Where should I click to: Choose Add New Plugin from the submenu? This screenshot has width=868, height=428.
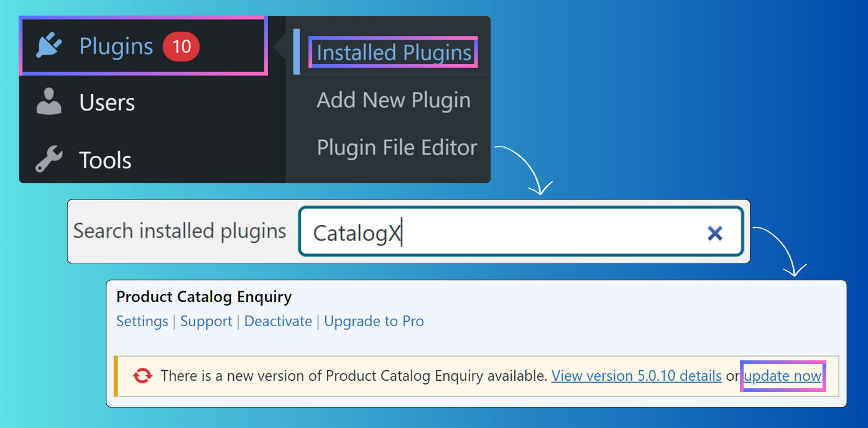[x=394, y=100]
